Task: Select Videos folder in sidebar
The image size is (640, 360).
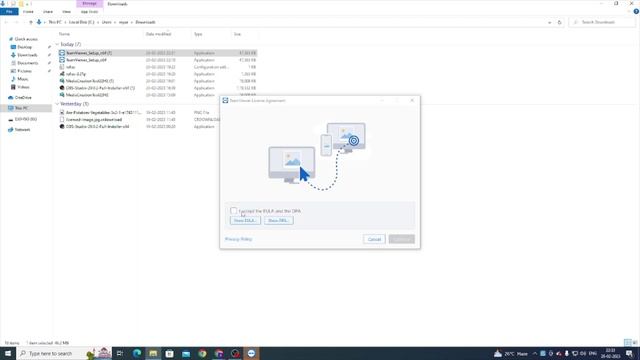Action: [23, 87]
